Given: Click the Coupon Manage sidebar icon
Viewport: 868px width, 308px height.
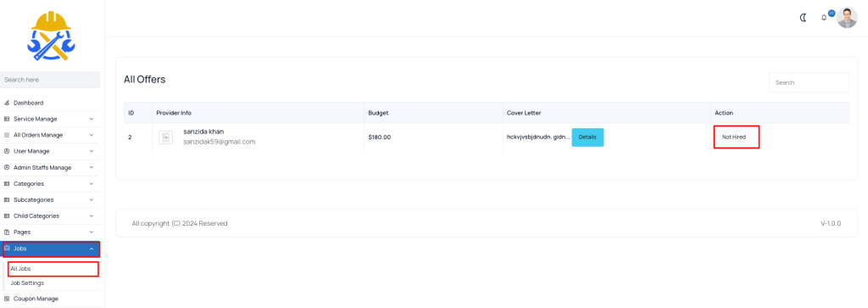Looking at the screenshot, I should 7,299.
